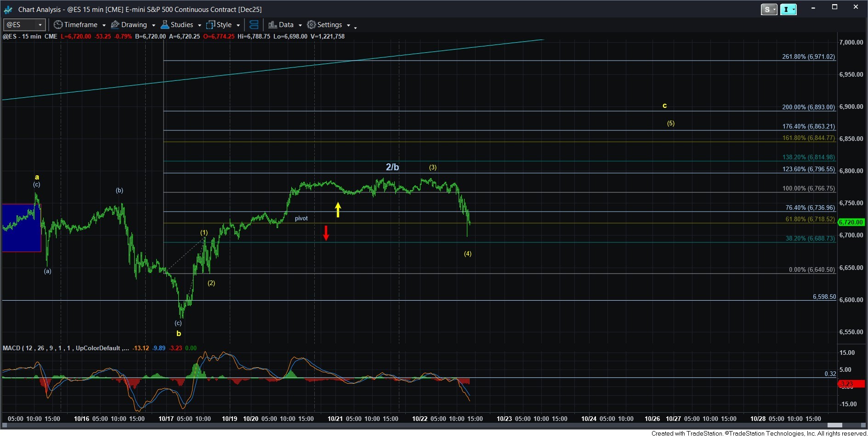Expand the toolbar overflow options arrow
868x437 pixels.
tap(355, 28)
